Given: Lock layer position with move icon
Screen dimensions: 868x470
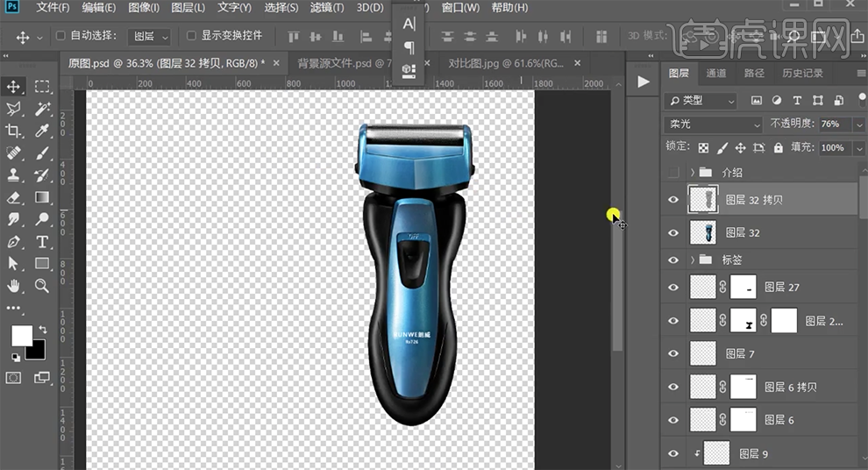Looking at the screenshot, I should coord(740,148).
